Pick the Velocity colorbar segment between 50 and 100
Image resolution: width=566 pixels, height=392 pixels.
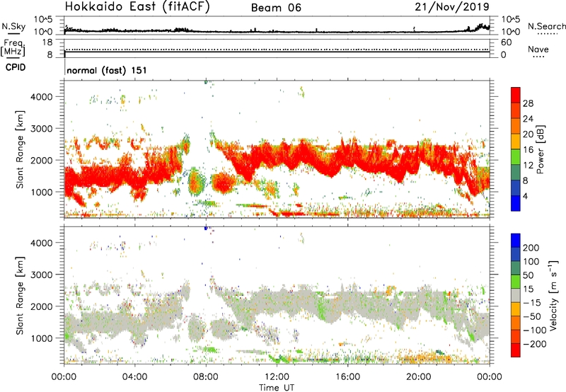(x=516, y=268)
